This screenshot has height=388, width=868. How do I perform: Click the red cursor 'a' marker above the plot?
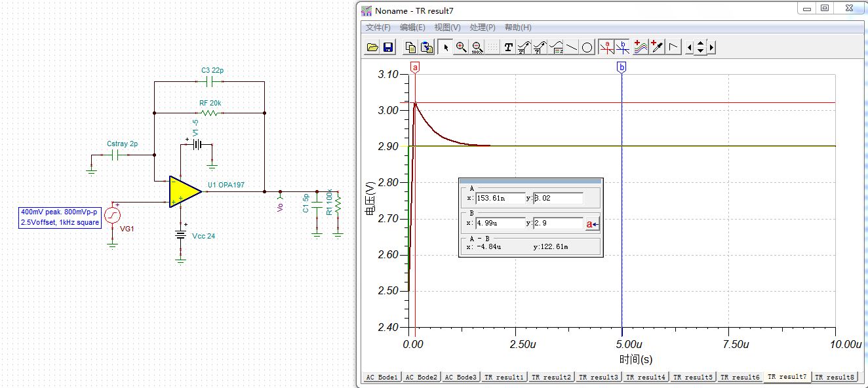pos(415,67)
